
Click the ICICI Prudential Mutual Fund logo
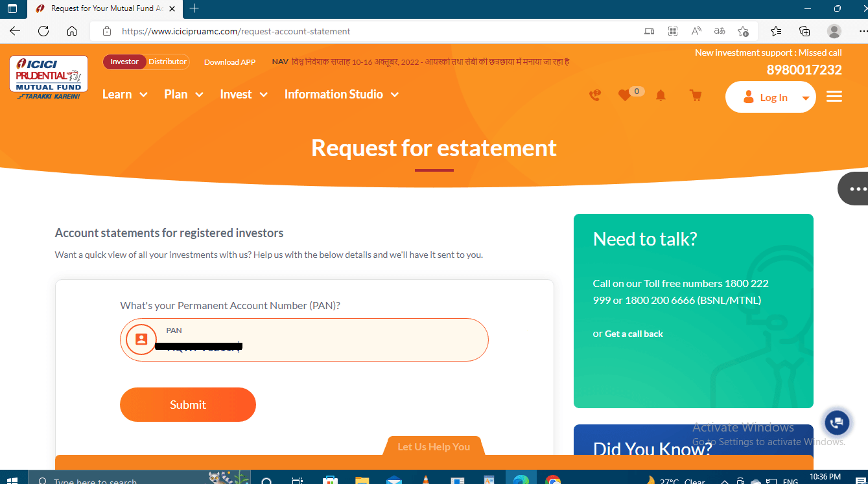point(48,76)
